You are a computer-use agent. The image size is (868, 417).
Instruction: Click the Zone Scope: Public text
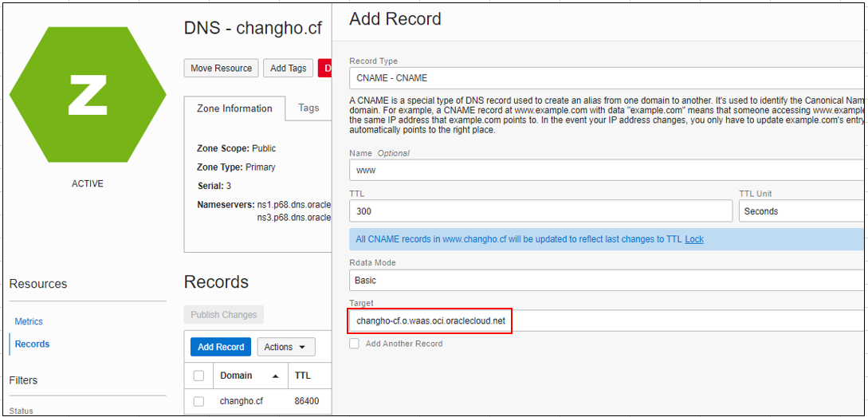point(237,148)
